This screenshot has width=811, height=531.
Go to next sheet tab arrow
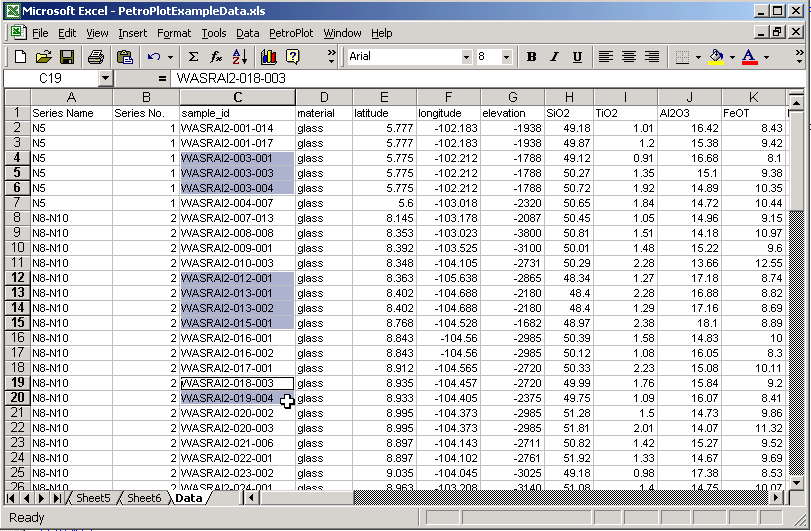41,498
